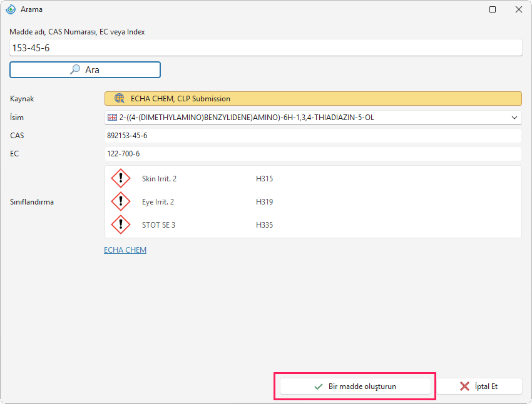Click the globe icon in the Kaynak field
The height and width of the screenshot is (404, 532).
[x=120, y=98]
